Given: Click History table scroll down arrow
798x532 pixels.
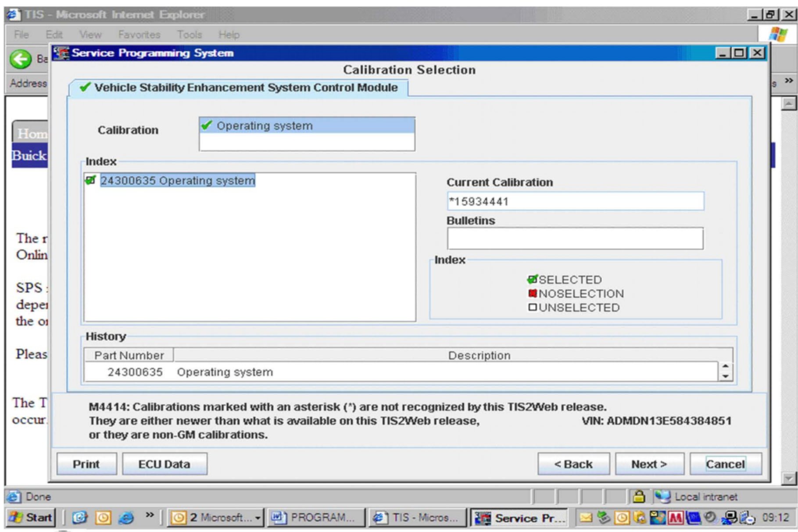Looking at the screenshot, I should [x=726, y=376].
